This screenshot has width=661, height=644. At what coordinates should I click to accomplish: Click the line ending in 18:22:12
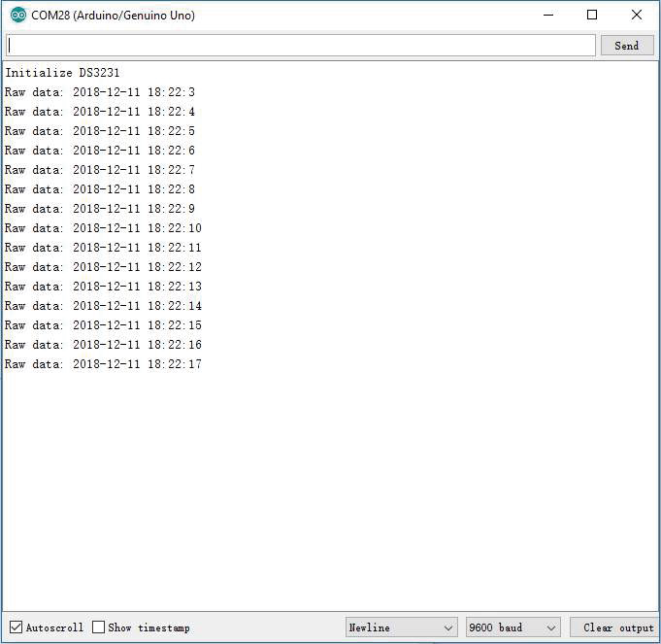pyautogui.click(x=103, y=266)
